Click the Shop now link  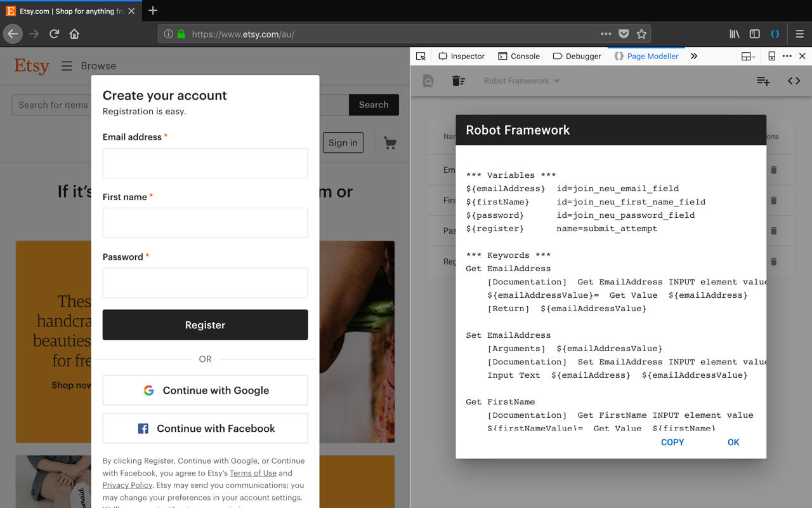[x=71, y=385]
